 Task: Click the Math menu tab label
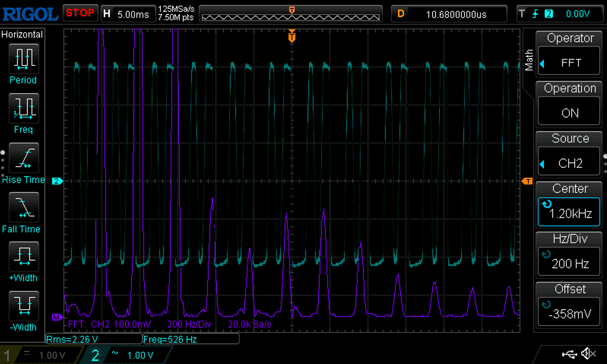click(529, 60)
